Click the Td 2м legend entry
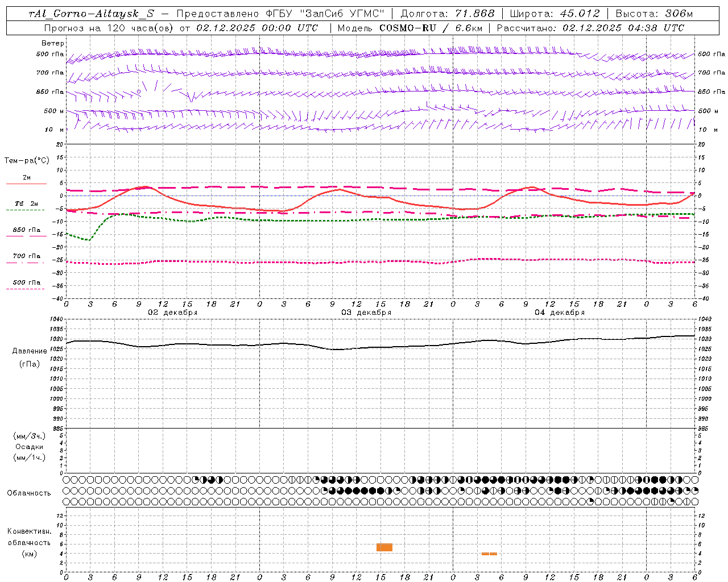The image size is (728, 582). click(x=26, y=203)
